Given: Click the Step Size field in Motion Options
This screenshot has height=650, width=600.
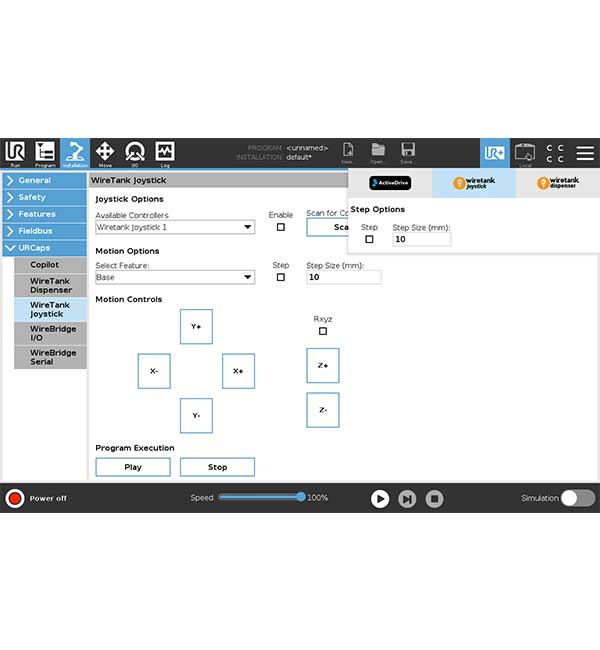Looking at the screenshot, I should coord(344,277).
